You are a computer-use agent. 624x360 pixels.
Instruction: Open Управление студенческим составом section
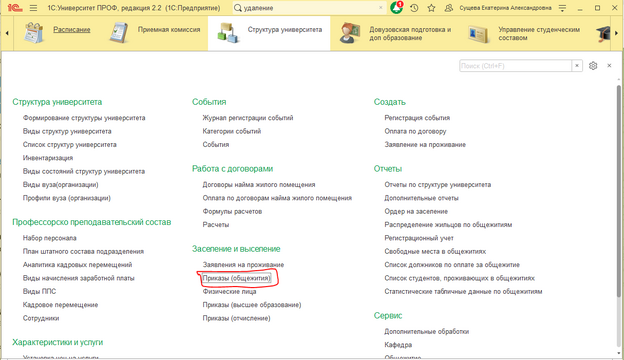[539, 33]
